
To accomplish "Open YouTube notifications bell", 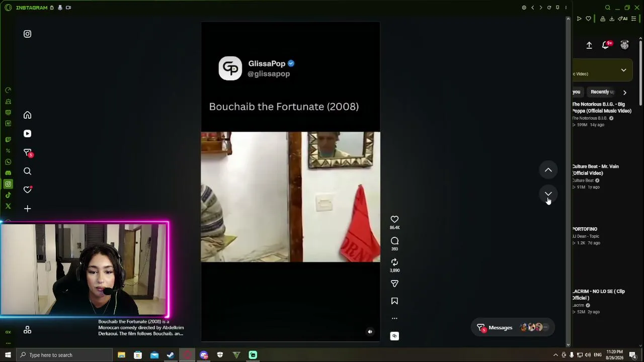I will pyautogui.click(x=606, y=45).
